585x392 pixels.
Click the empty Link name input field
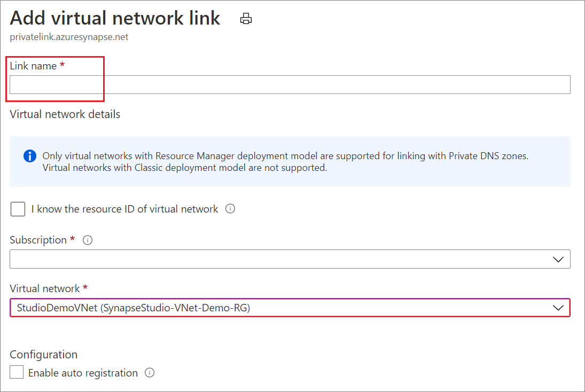coord(290,84)
